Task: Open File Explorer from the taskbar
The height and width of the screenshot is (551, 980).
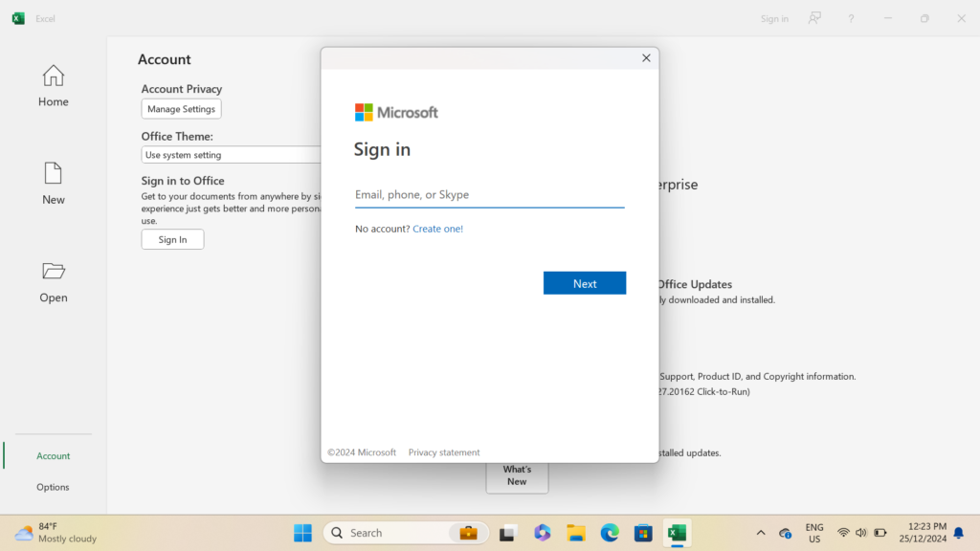Action: [x=575, y=533]
